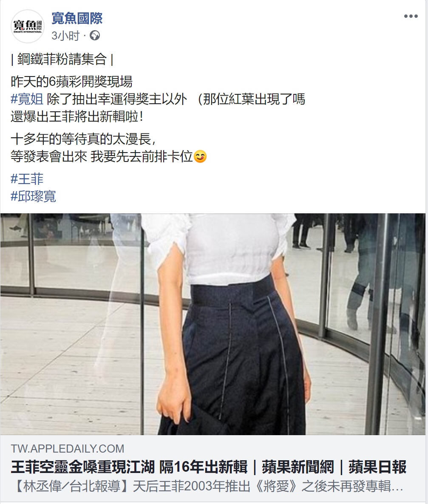Click the 寬魚國際 page profile picture

pos(27,26)
